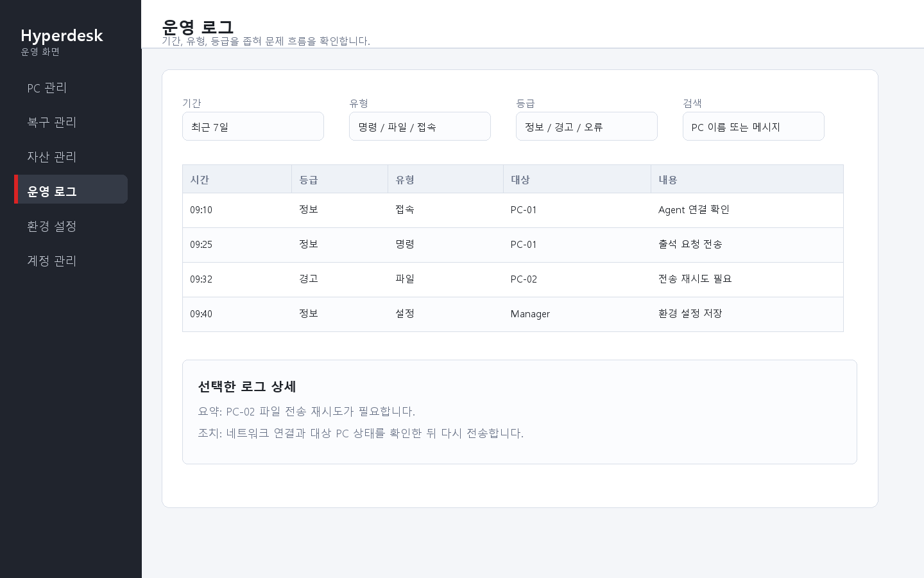Select the 09:32 log time cell

point(237,279)
